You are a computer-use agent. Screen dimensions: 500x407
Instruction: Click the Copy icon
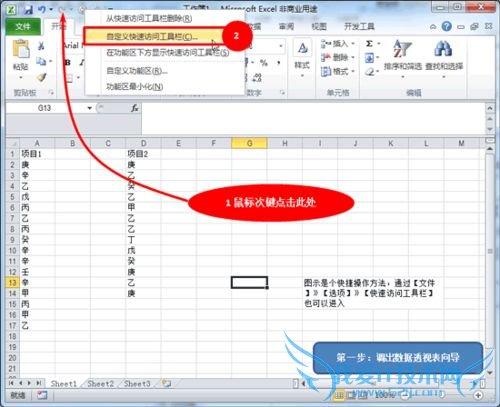point(41,61)
